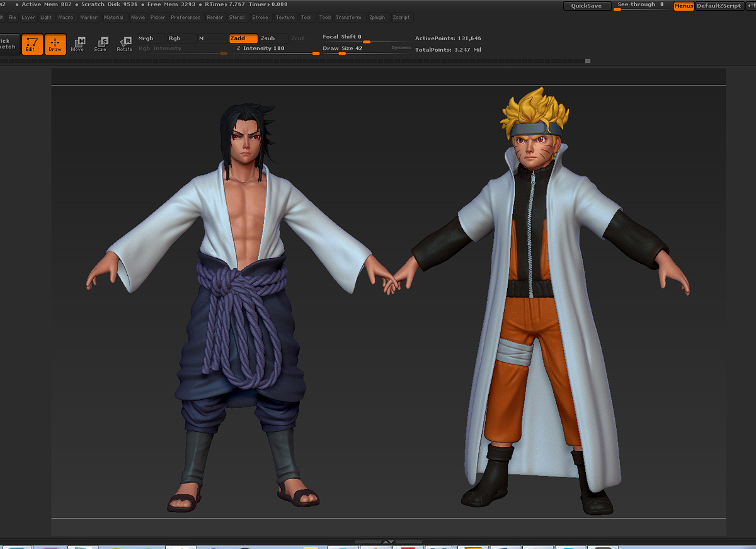Click the arrow icon beside DefaultZScript

(x=750, y=6)
